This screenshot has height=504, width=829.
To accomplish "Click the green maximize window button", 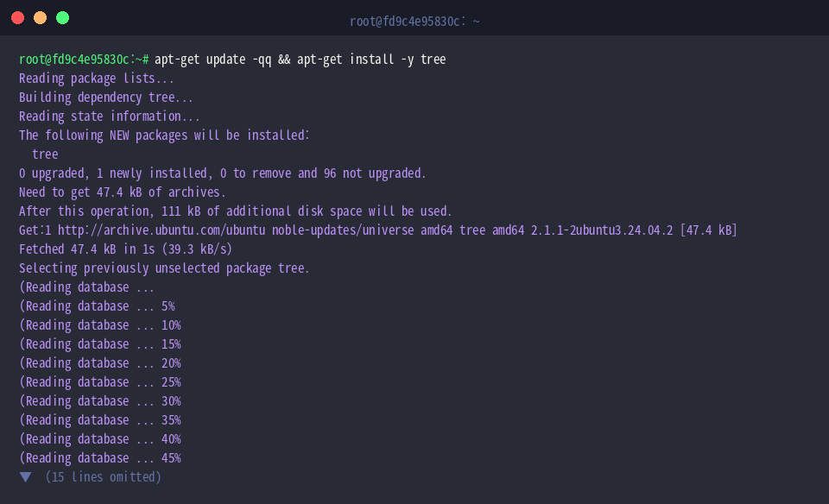I will coord(62,18).
